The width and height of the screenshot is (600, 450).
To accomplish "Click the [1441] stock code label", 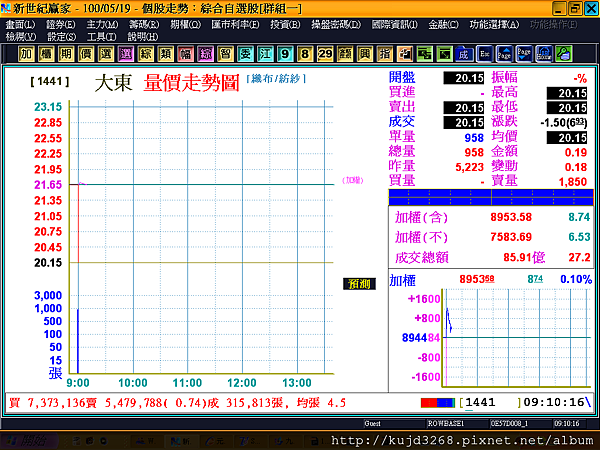I will [x=50, y=82].
